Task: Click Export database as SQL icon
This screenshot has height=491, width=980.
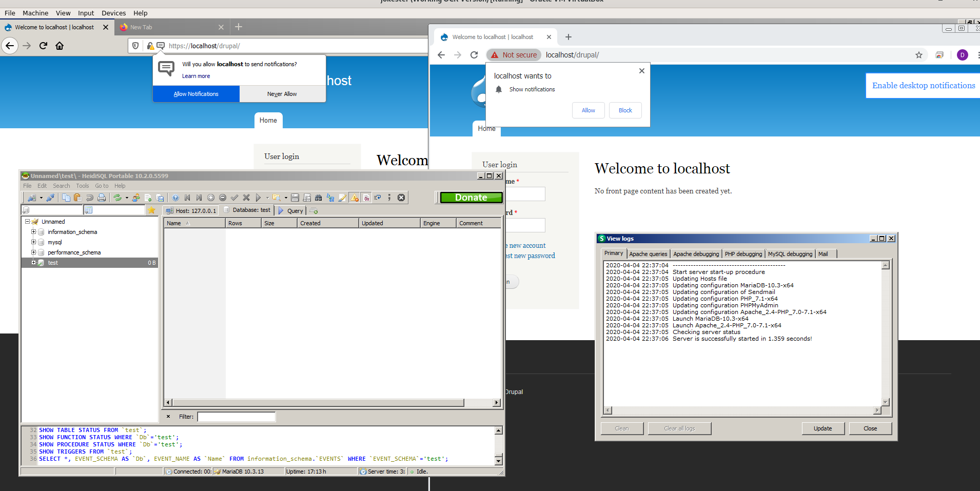Action: (160, 198)
